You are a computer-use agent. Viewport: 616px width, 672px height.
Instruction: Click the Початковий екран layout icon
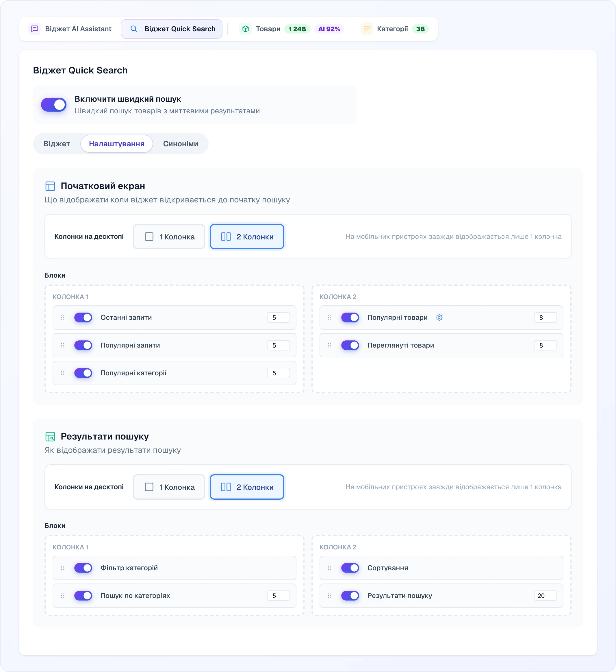pyautogui.click(x=50, y=186)
